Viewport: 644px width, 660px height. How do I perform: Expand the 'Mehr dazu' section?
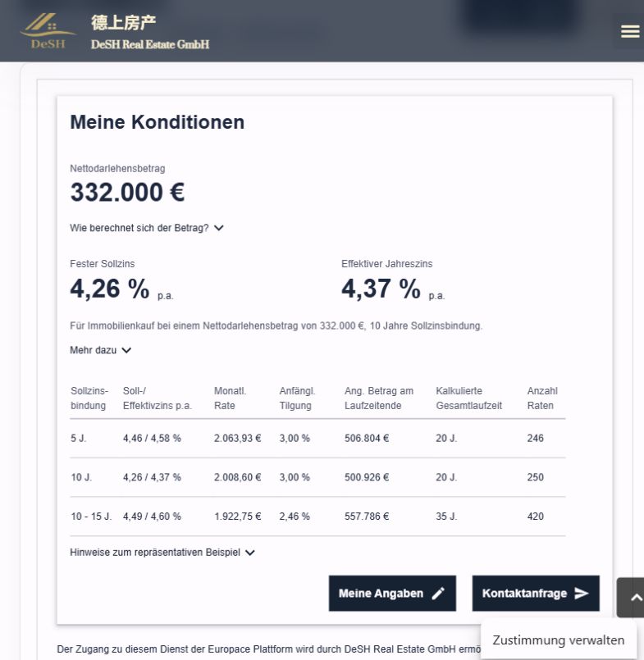click(101, 350)
